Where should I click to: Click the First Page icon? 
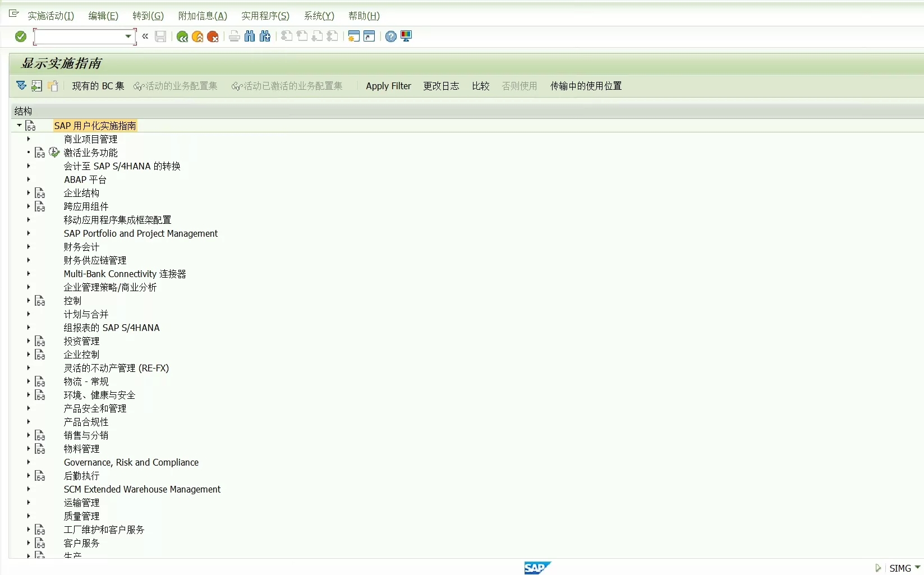coord(287,36)
